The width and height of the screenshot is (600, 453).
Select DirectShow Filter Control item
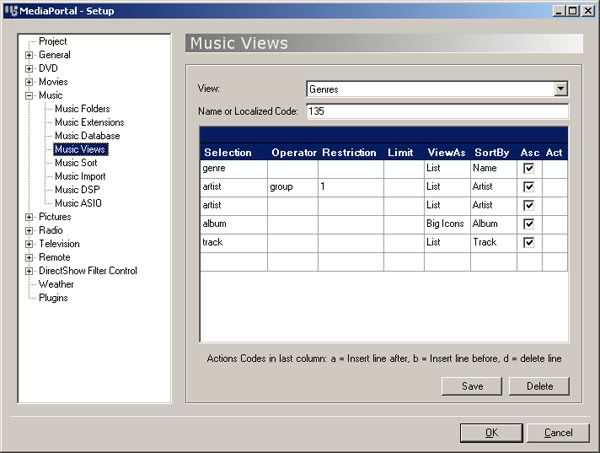point(88,271)
